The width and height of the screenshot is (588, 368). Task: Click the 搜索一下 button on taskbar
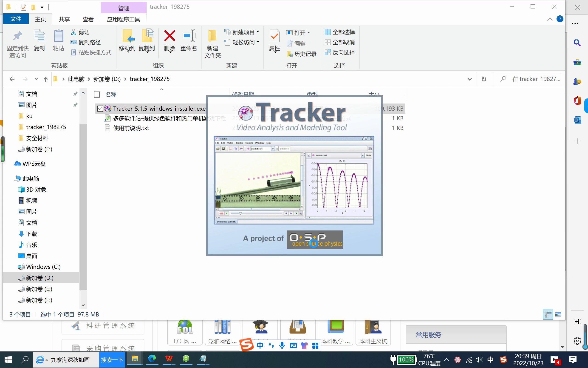[112, 360]
